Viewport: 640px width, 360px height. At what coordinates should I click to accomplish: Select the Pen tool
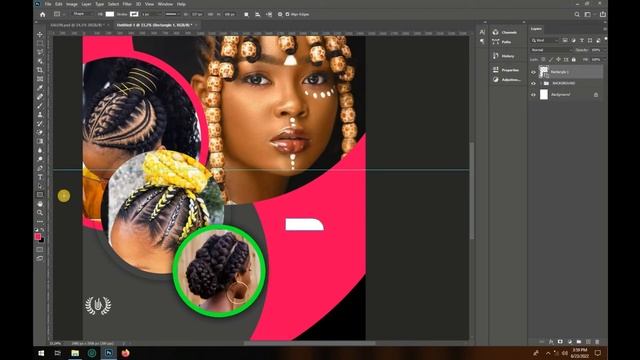tap(40, 168)
